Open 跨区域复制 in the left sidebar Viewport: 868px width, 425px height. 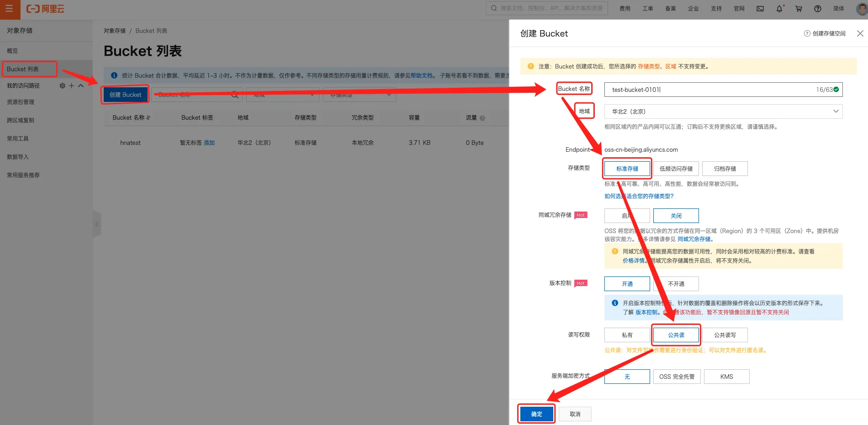point(21,120)
